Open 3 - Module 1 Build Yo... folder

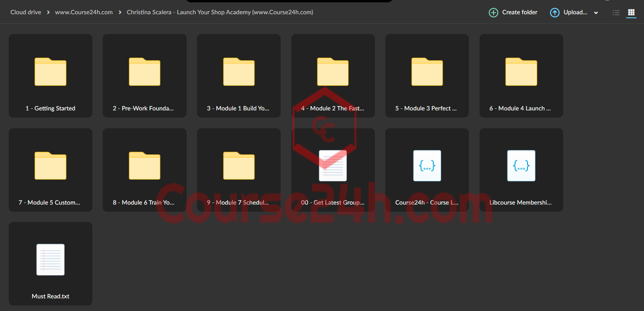click(239, 76)
